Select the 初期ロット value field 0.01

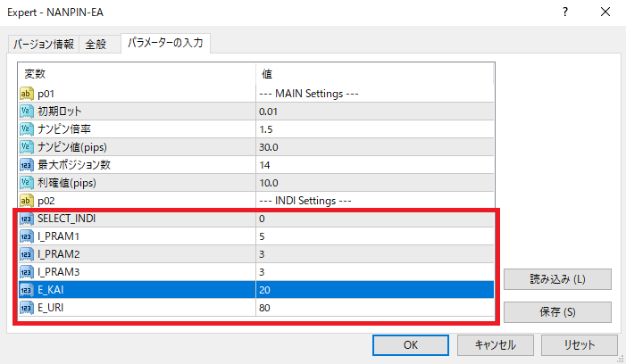[x=375, y=112]
